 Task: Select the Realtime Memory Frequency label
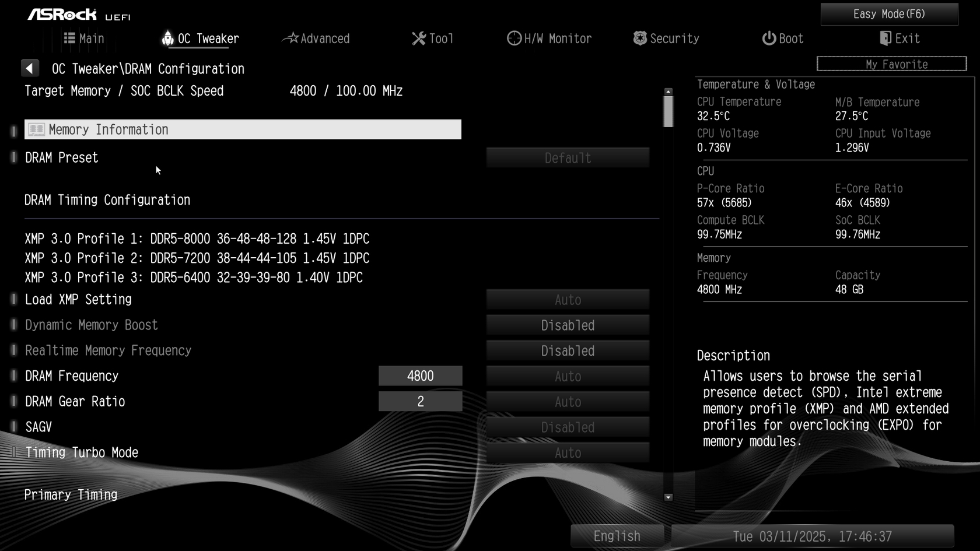click(x=108, y=350)
